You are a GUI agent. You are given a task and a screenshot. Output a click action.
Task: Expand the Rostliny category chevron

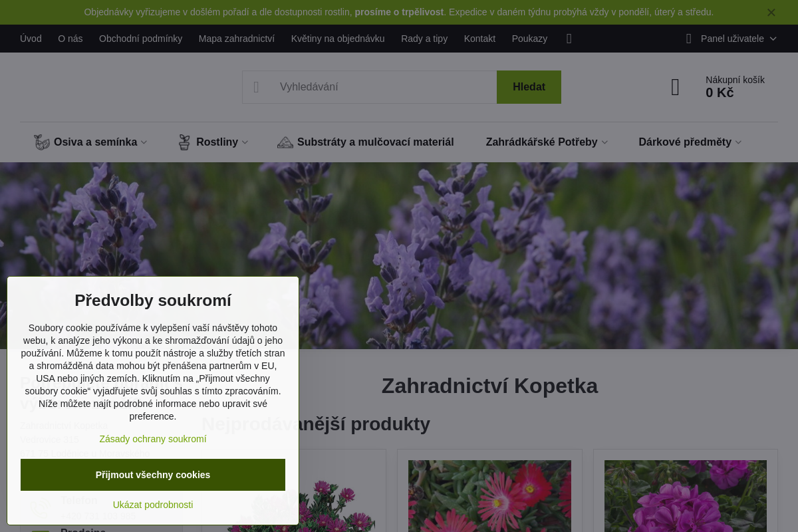[x=245, y=142]
